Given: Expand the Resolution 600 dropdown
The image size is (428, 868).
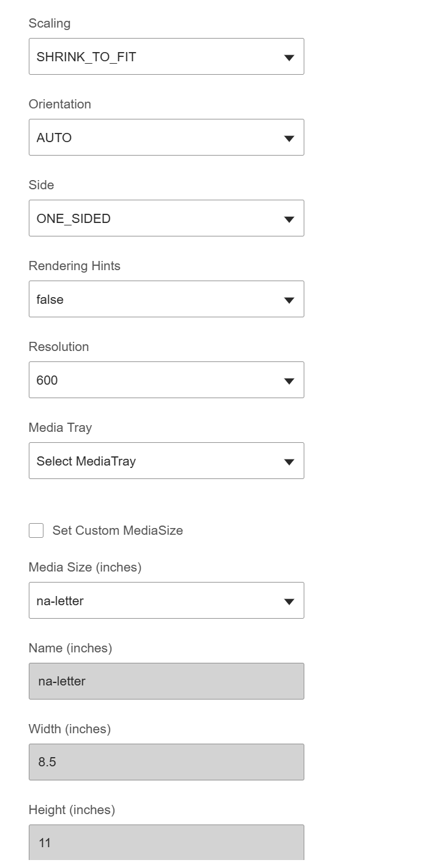Looking at the screenshot, I should tap(153, 380).
